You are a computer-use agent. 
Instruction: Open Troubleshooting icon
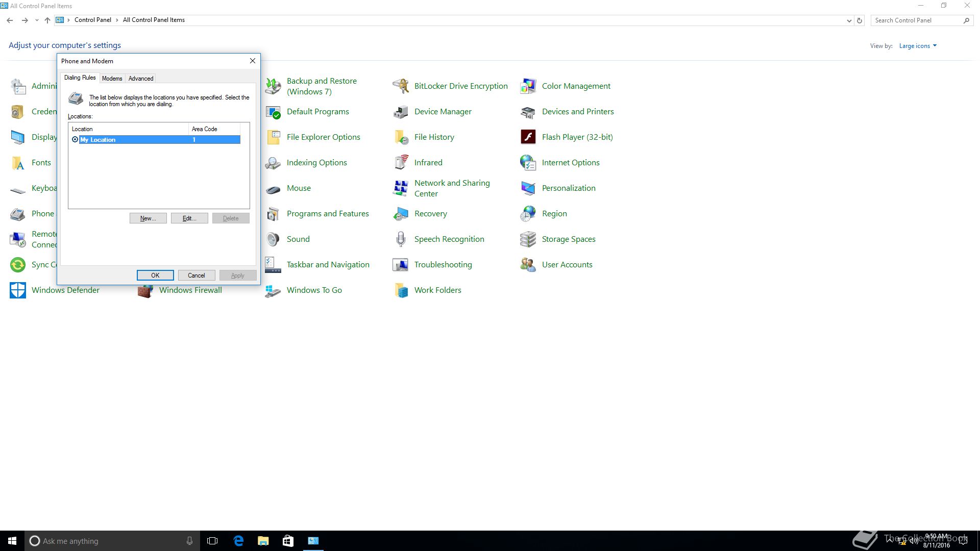click(401, 265)
